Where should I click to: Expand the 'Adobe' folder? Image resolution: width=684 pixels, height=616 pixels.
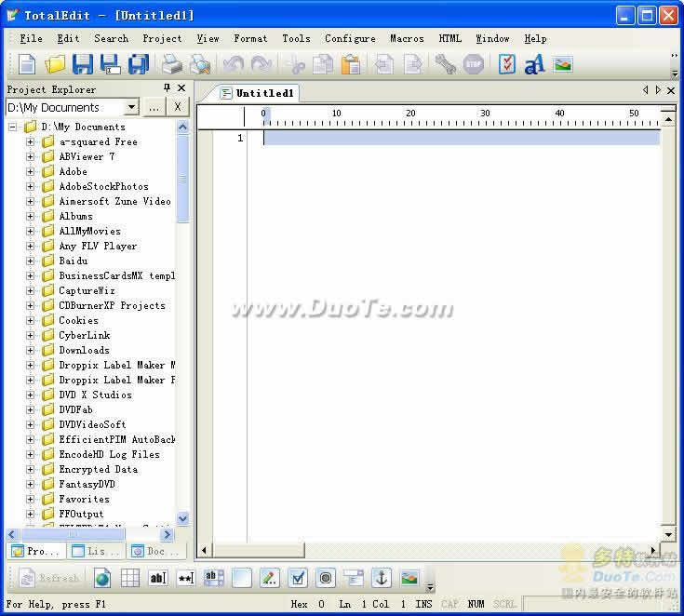(x=30, y=171)
